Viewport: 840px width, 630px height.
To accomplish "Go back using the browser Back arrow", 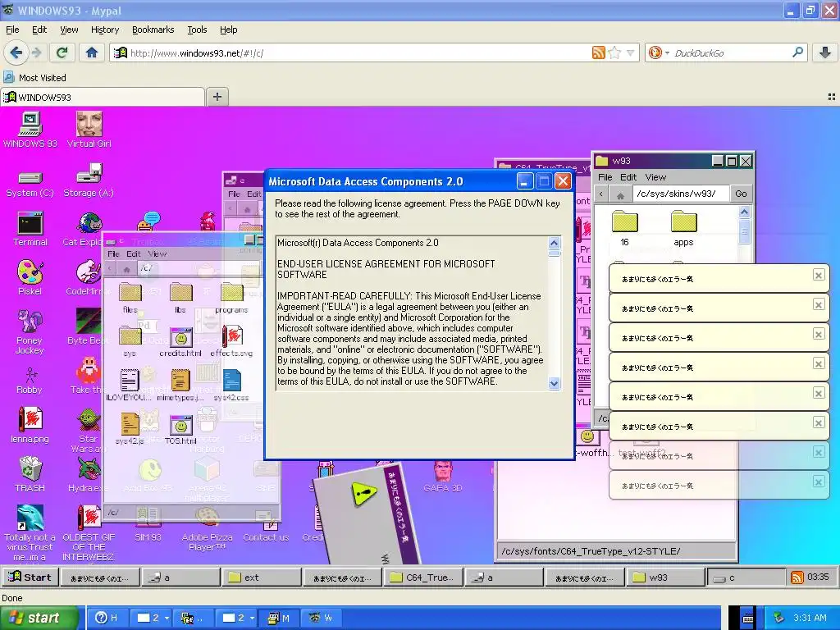I will [16, 52].
